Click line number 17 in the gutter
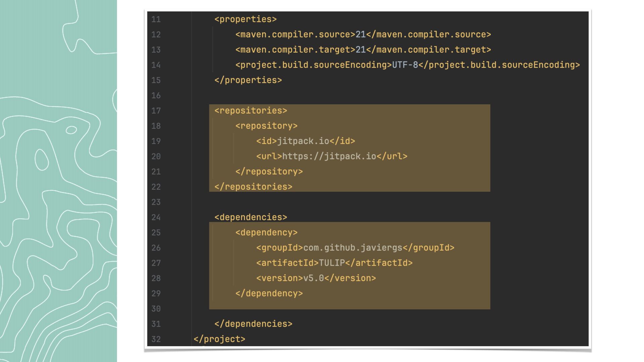The image size is (644, 362). click(x=156, y=111)
